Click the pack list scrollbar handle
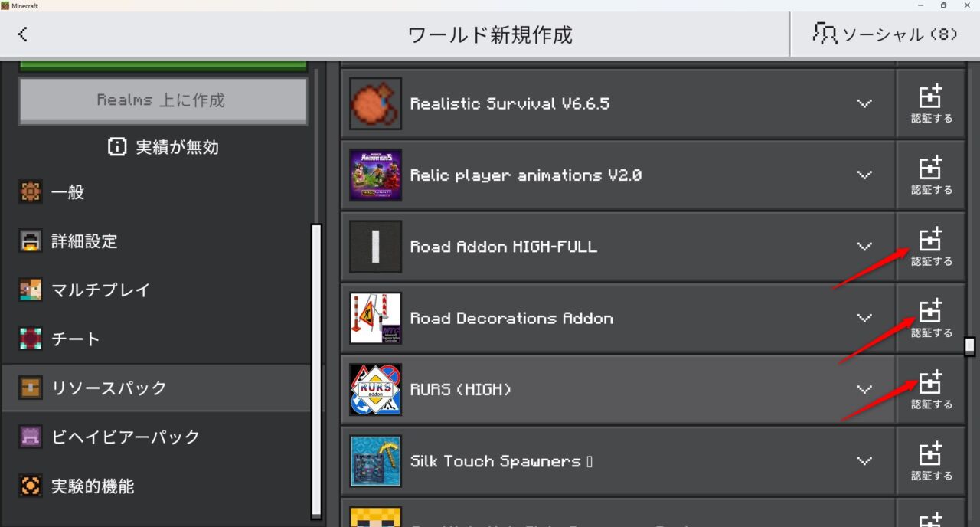The image size is (980, 527). (x=970, y=346)
